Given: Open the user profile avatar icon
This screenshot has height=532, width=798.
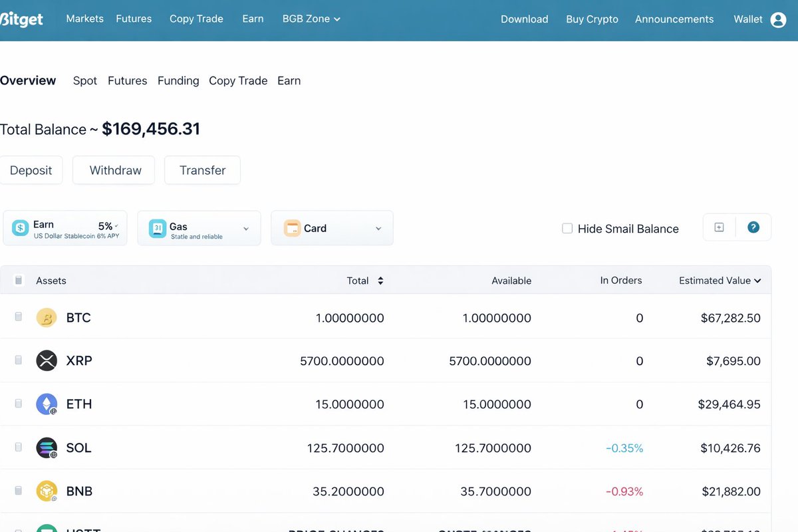Looking at the screenshot, I should coord(778,20).
